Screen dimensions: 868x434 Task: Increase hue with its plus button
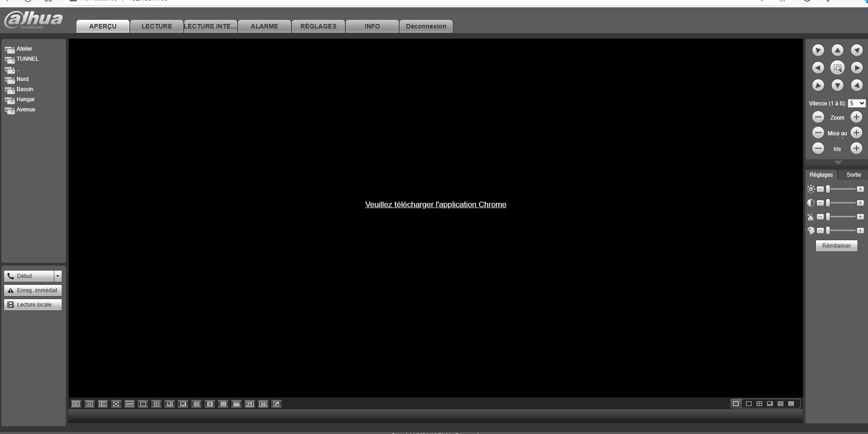860,231
